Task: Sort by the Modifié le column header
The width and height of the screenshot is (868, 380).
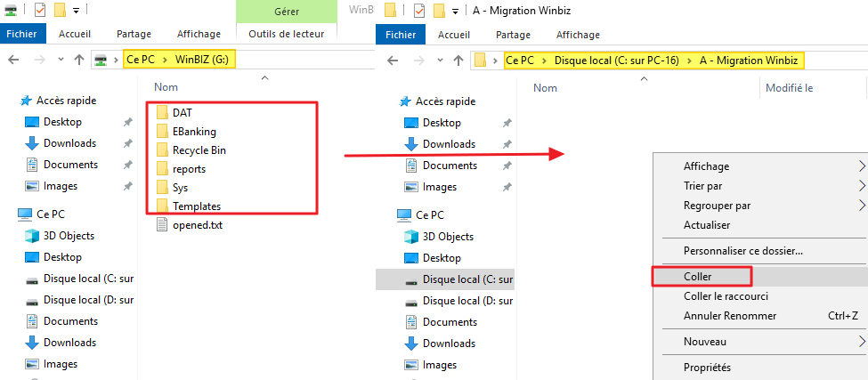Action: pyautogui.click(x=789, y=88)
